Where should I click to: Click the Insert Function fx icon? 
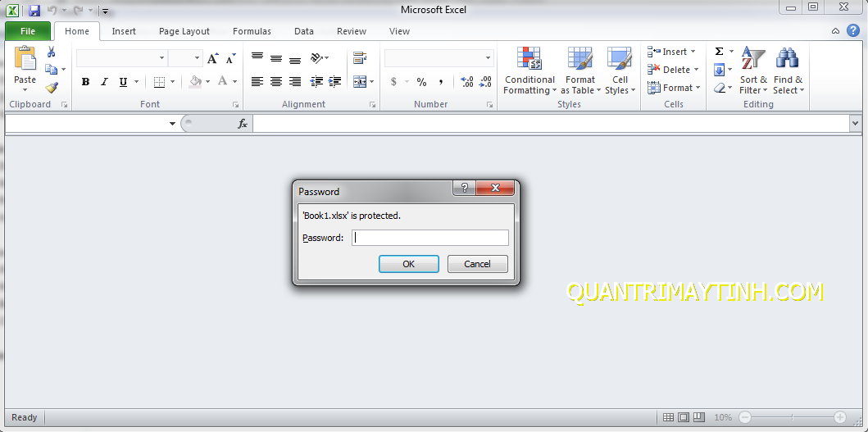point(243,124)
